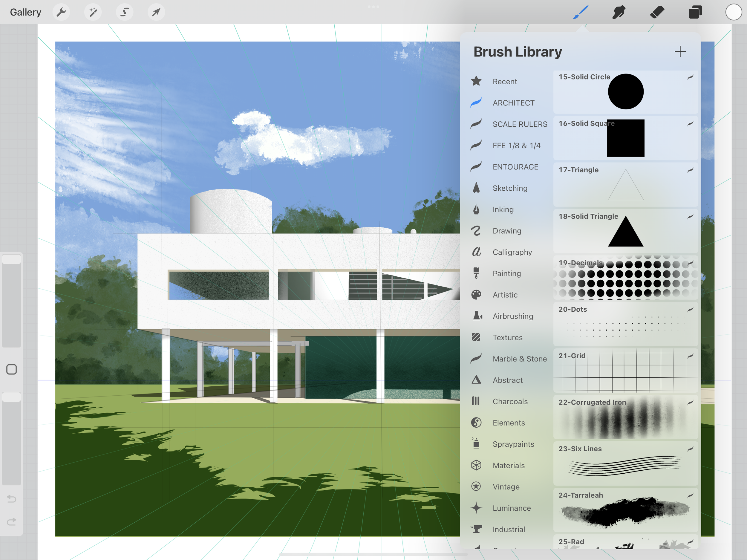Select the 23-Six Lines brush
747x560 pixels.
(x=625, y=463)
